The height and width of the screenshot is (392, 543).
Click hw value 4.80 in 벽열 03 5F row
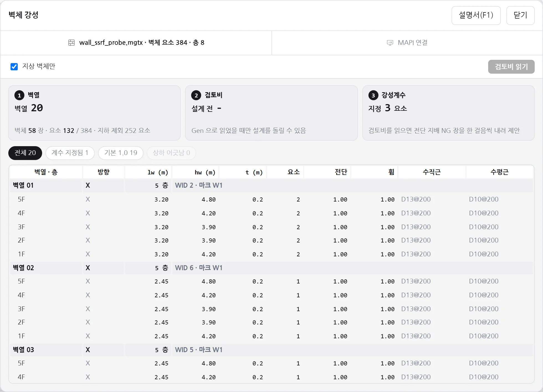click(x=209, y=363)
